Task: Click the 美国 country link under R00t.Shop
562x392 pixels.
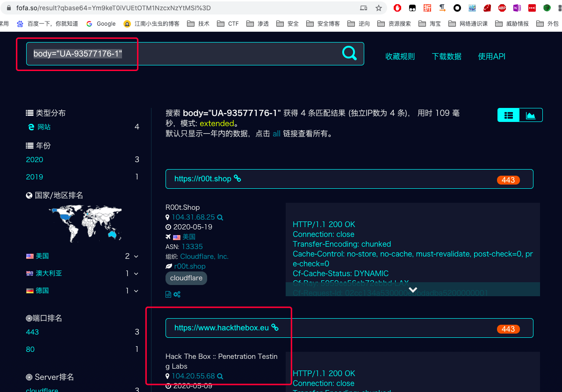Action: click(x=189, y=237)
